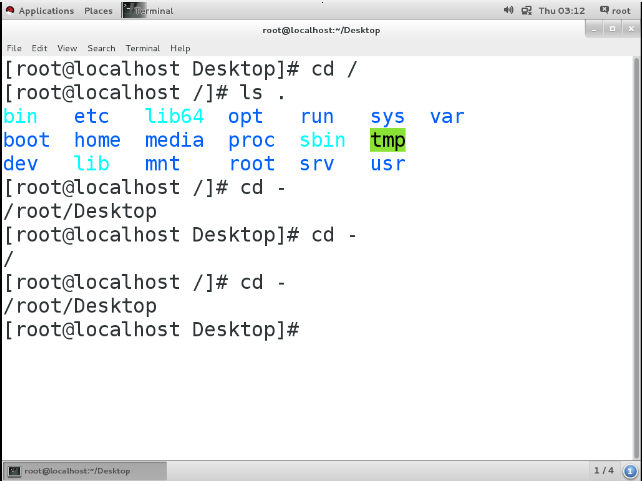Click the Terminal launcher in top panel
Image resolution: width=642 pixels, height=481 pixels.
click(149, 11)
